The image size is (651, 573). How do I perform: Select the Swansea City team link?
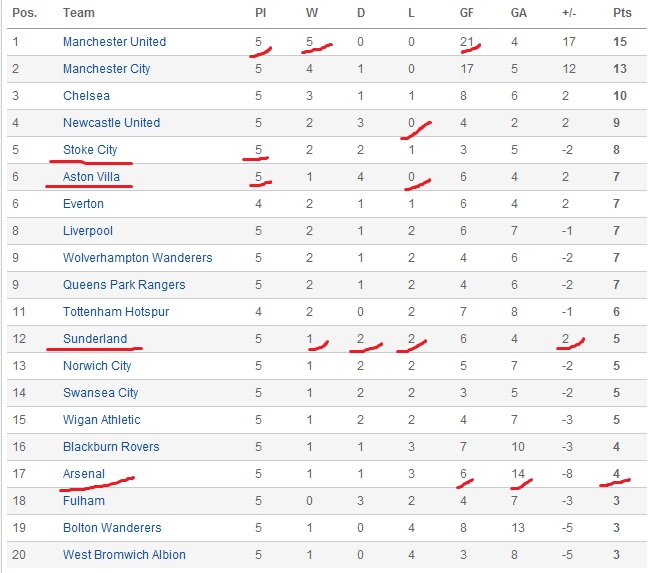(100, 393)
